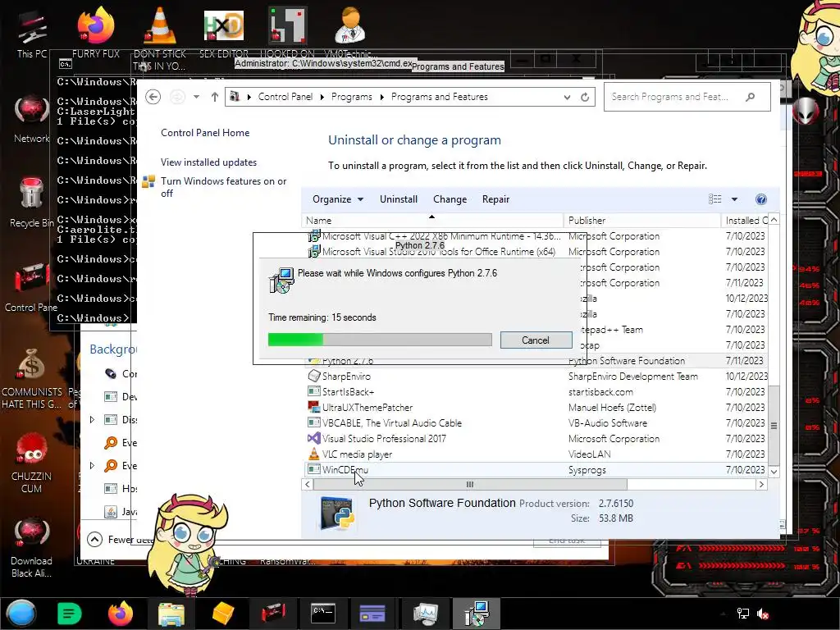
Task: Open the Network desktop icon
Action: [x=32, y=119]
